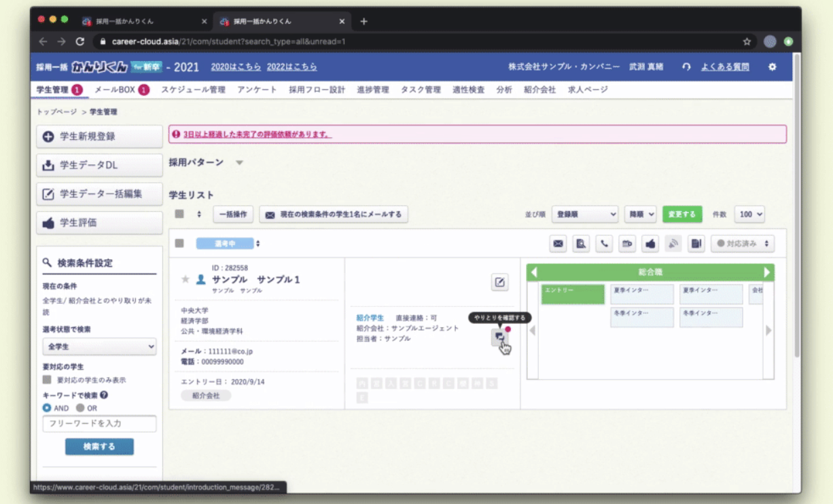
Task: Expand the 採用パターン section arrow
Action: pos(238,163)
